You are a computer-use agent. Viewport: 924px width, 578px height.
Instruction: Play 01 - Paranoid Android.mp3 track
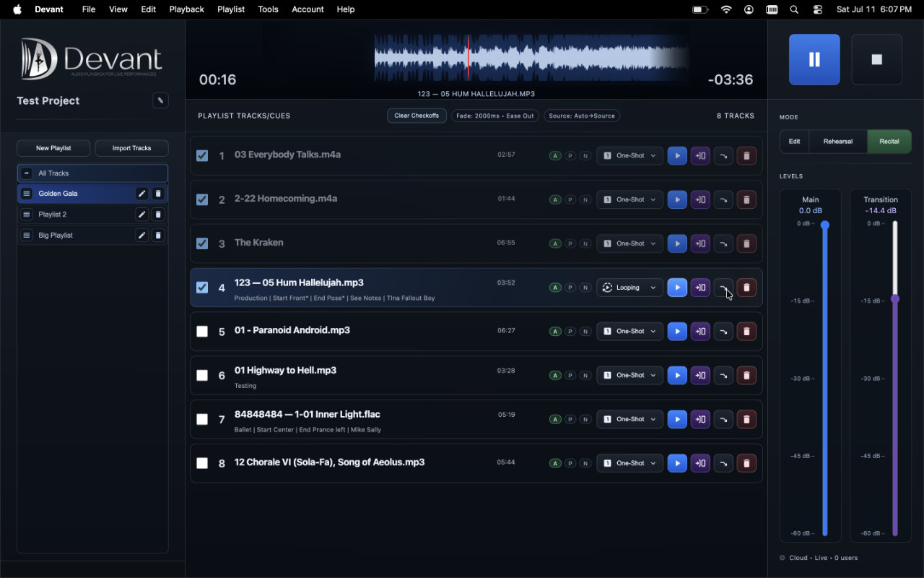click(x=677, y=331)
